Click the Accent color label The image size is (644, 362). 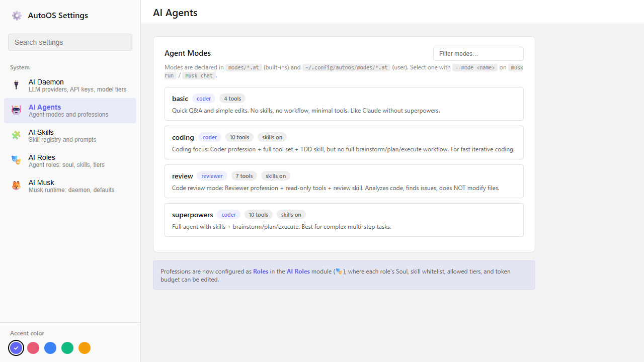(x=27, y=333)
